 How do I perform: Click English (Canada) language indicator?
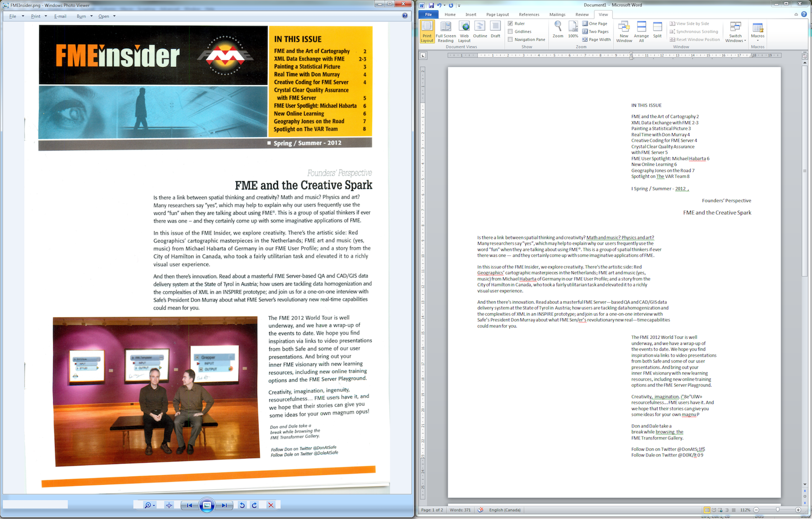[x=505, y=510]
